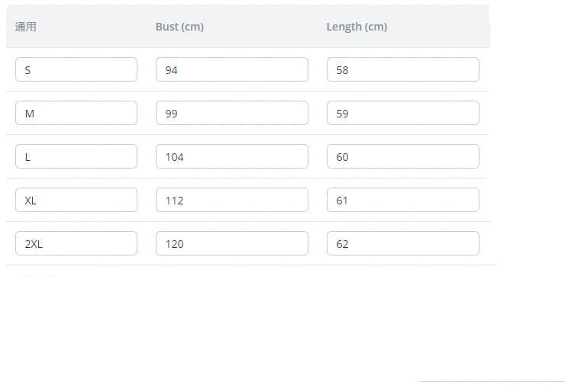Edit the bust value 99
Screen dimensions: 565x392
(x=231, y=113)
